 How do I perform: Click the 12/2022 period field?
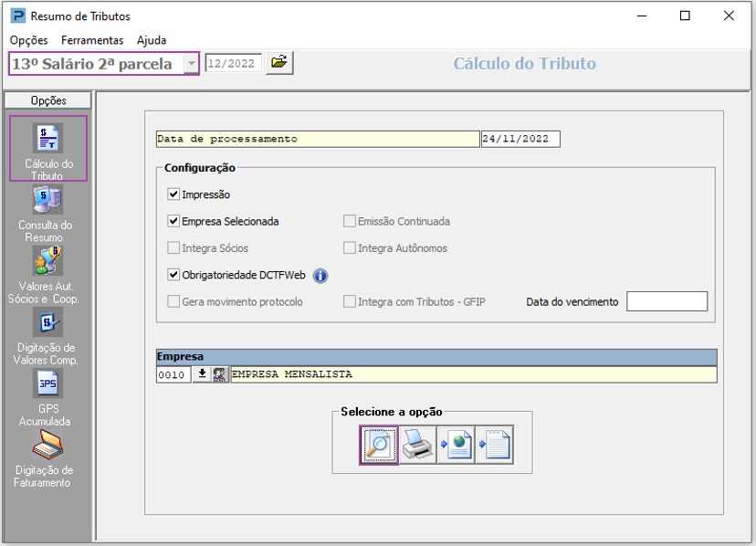point(234,63)
